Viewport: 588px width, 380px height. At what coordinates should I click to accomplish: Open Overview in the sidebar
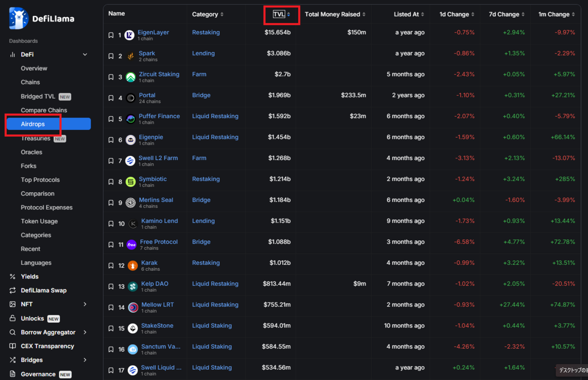(x=34, y=68)
